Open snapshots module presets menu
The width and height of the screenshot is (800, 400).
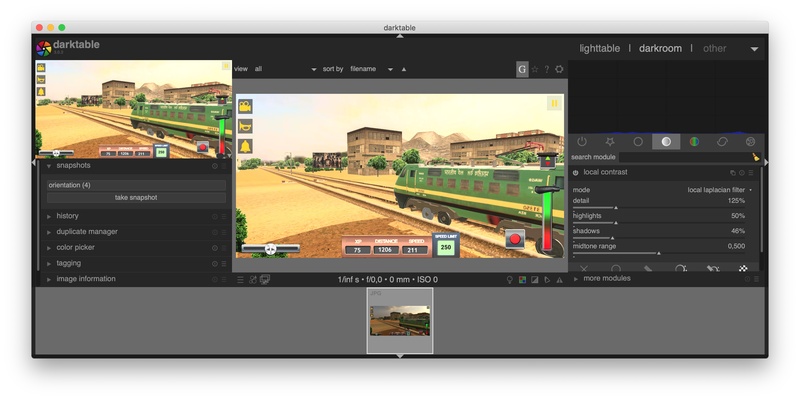coord(223,166)
